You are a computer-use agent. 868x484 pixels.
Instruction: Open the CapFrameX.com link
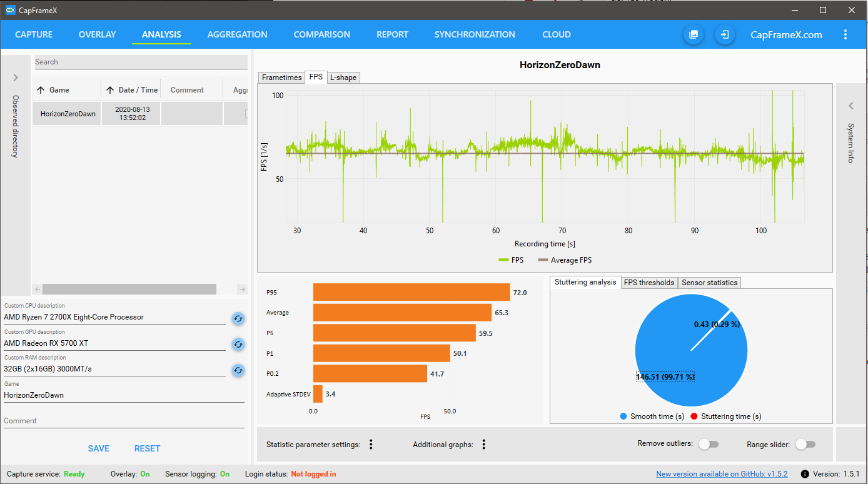click(786, 34)
